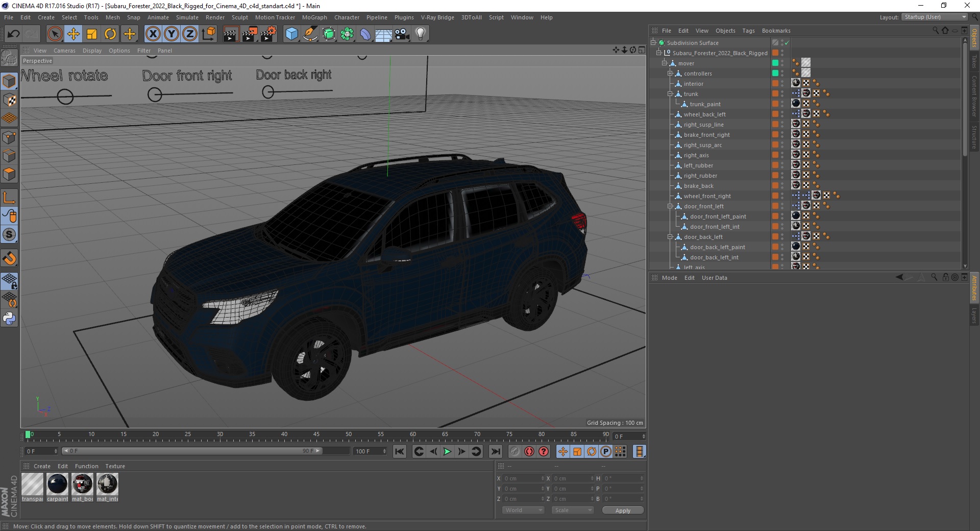
Task: Open the Subdivision Surface generators
Action: click(x=329, y=34)
